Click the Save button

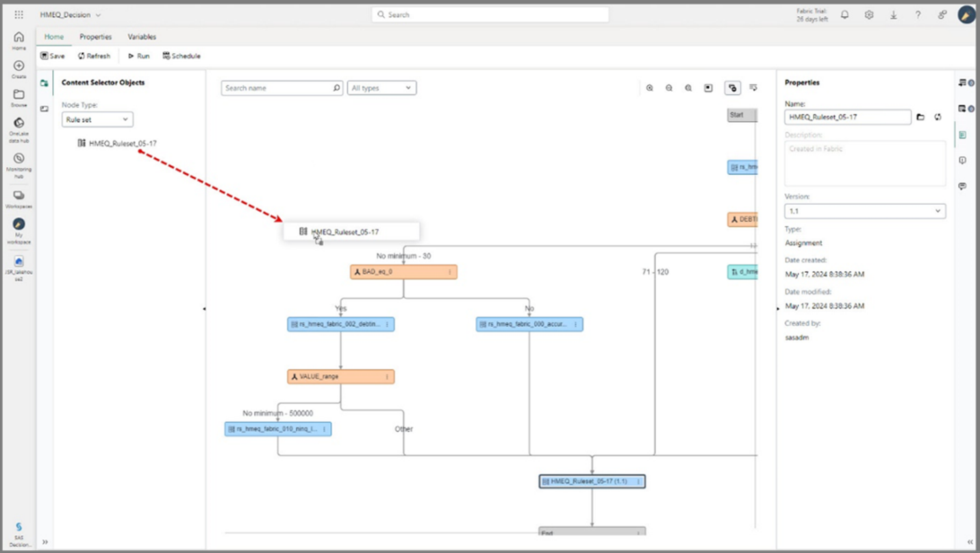pos(53,56)
